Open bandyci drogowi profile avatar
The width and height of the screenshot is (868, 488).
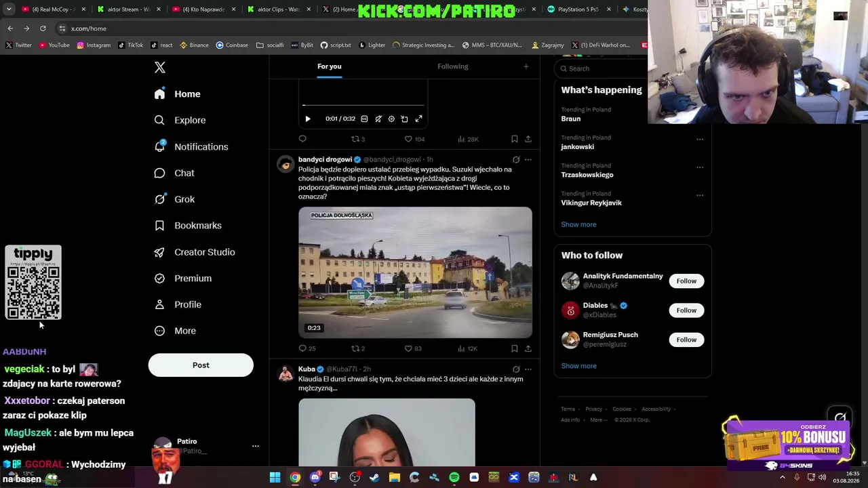[285, 164]
